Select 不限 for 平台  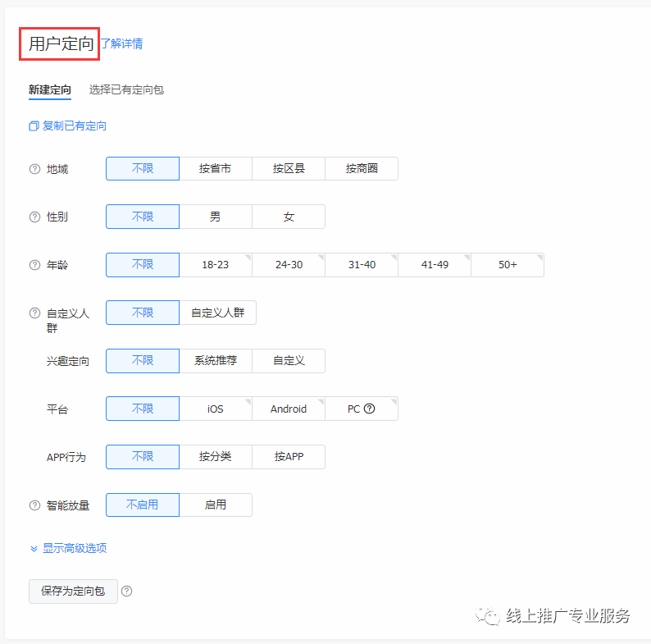pos(143,409)
